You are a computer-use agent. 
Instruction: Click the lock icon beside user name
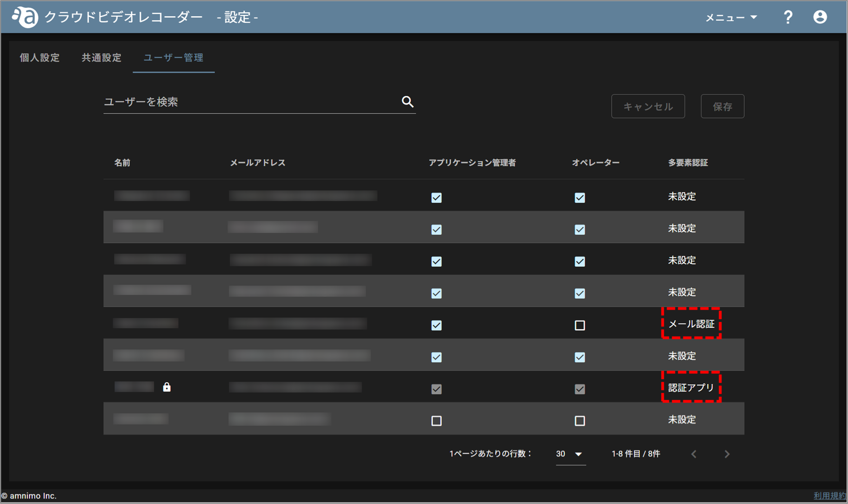[x=167, y=387]
